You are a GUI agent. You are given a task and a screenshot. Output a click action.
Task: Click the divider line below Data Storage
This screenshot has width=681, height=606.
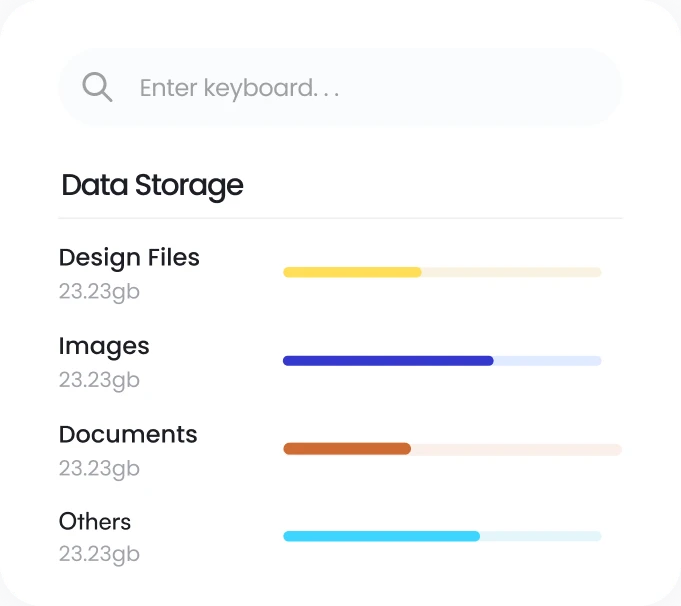pyautogui.click(x=340, y=217)
